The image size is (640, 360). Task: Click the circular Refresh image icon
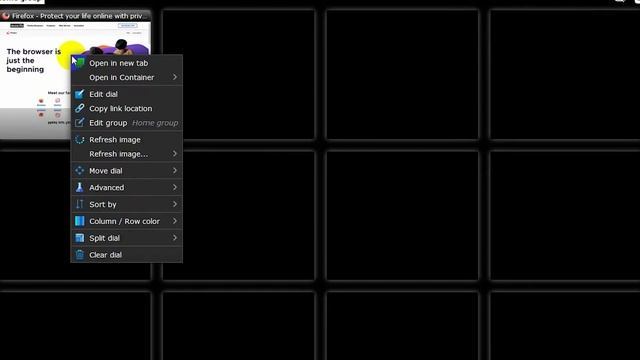80,140
